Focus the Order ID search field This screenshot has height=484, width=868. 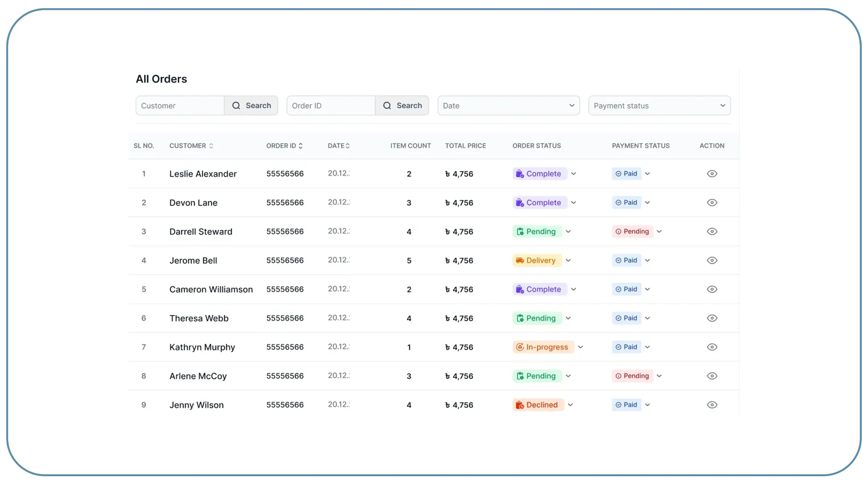pos(331,105)
